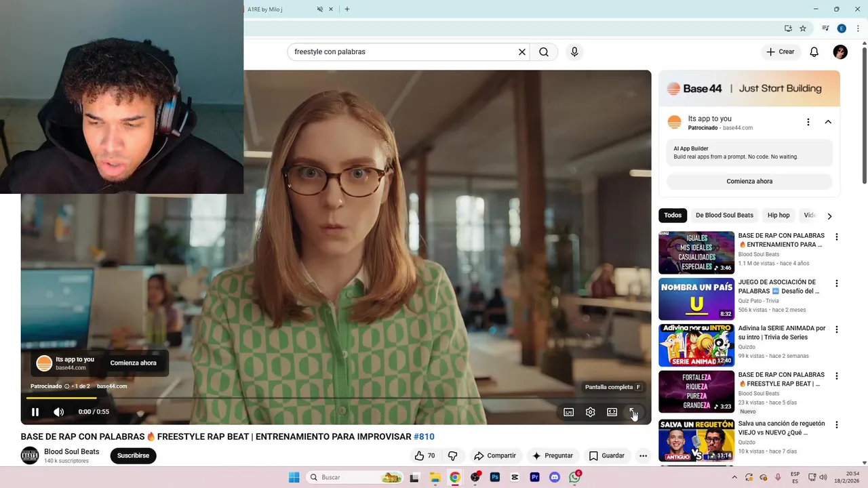Click Comienza ahora on video overlay

tap(134, 363)
